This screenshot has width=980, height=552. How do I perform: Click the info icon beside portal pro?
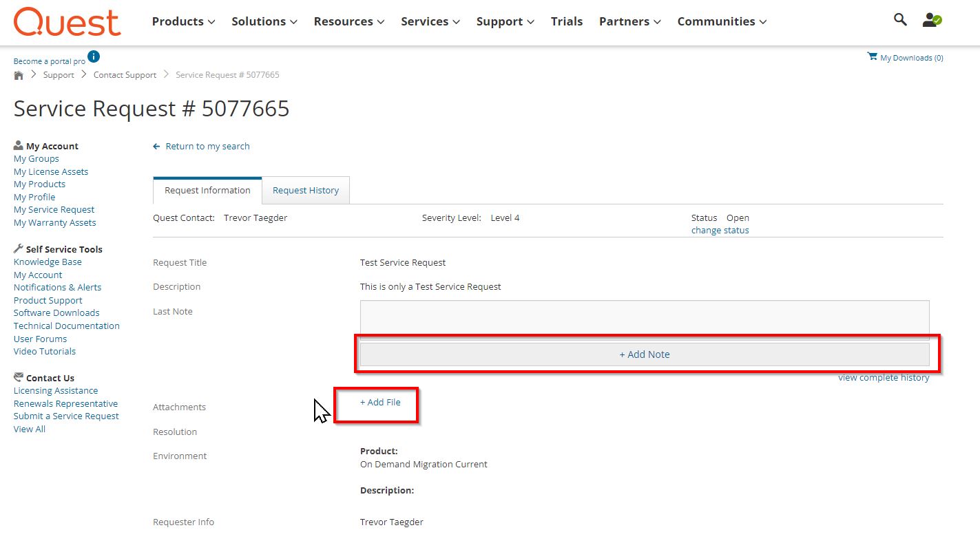tap(94, 56)
